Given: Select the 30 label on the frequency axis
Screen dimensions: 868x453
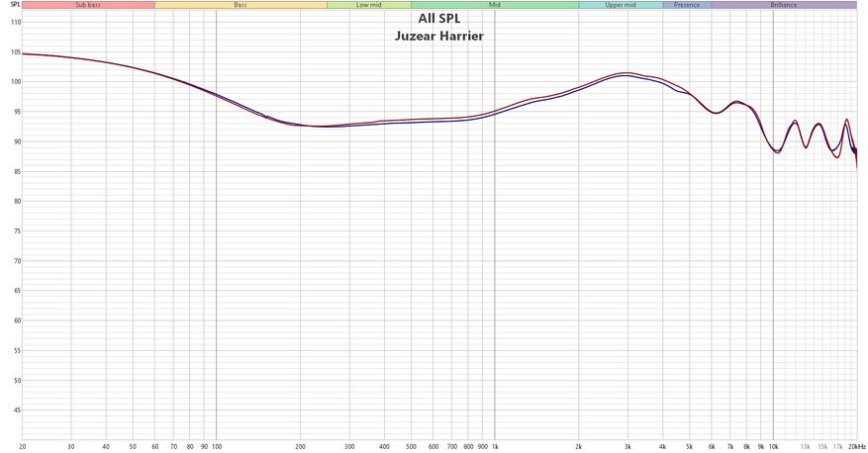Looking at the screenshot, I should click(x=71, y=446).
